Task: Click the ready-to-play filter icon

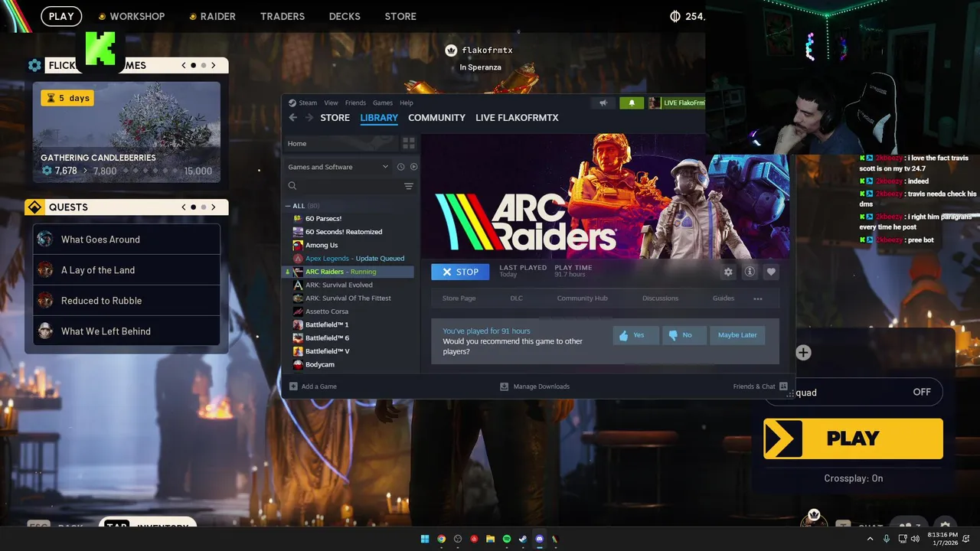Action: (413, 167)
